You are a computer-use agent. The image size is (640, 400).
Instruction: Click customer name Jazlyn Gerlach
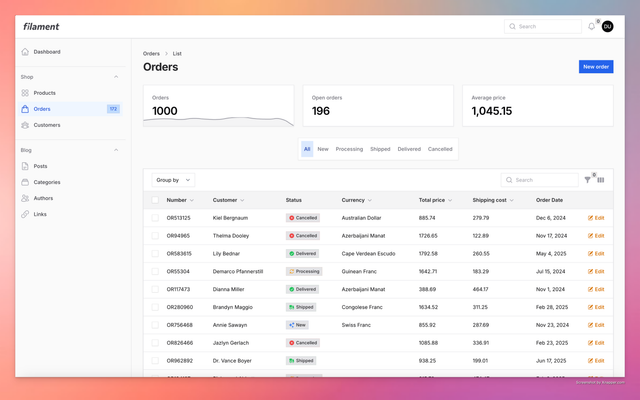(231, 343)
